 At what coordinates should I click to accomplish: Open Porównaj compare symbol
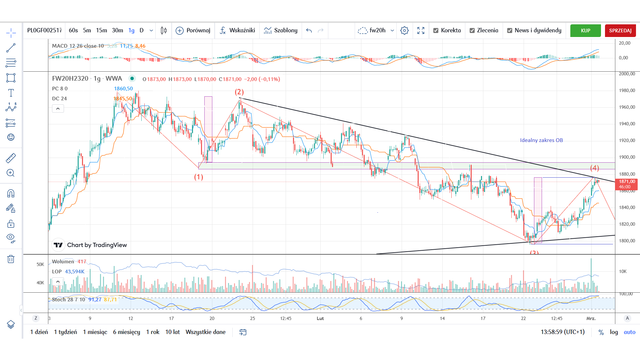[x=193, y=31]
